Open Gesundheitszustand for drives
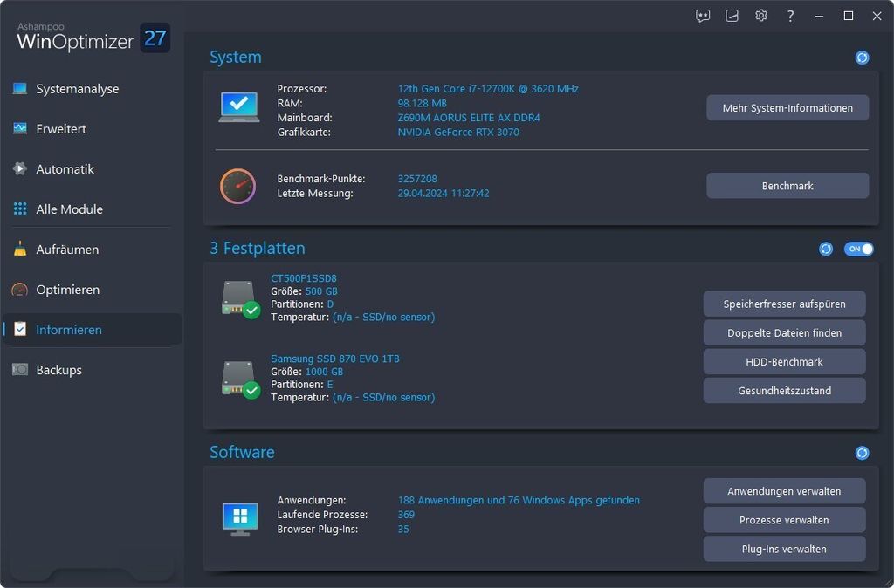 (784, 391)
